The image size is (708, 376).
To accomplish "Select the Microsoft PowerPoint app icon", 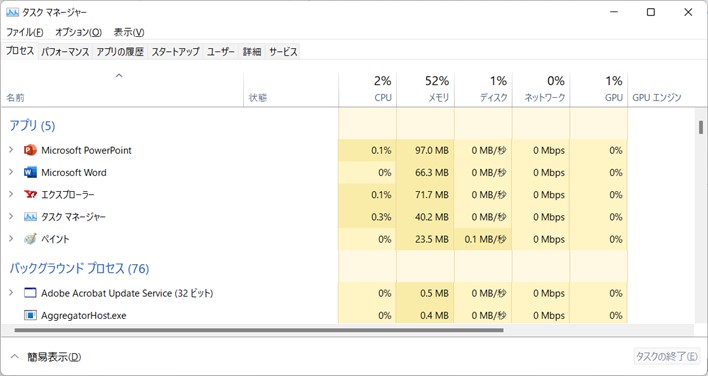I will tap(30, 150).
